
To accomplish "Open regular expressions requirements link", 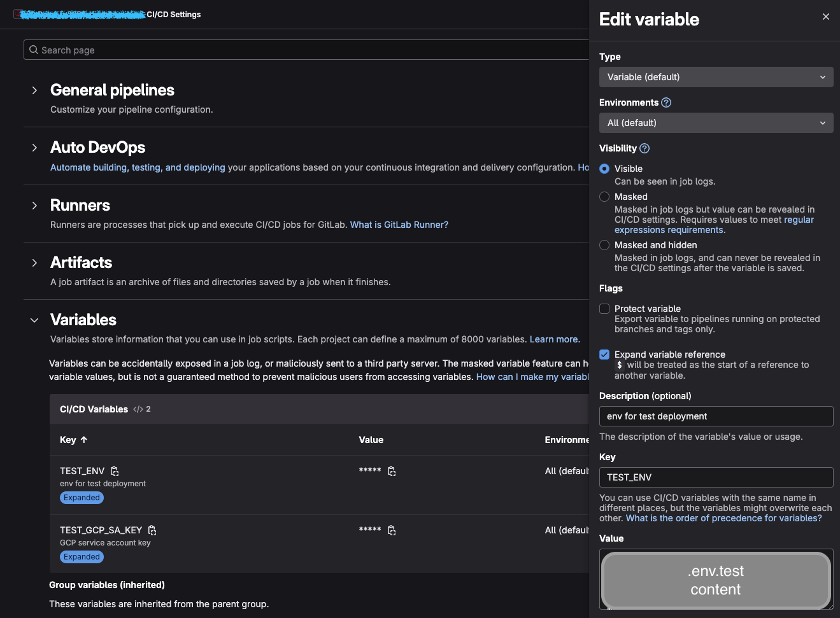I will [x=714, y=225].
